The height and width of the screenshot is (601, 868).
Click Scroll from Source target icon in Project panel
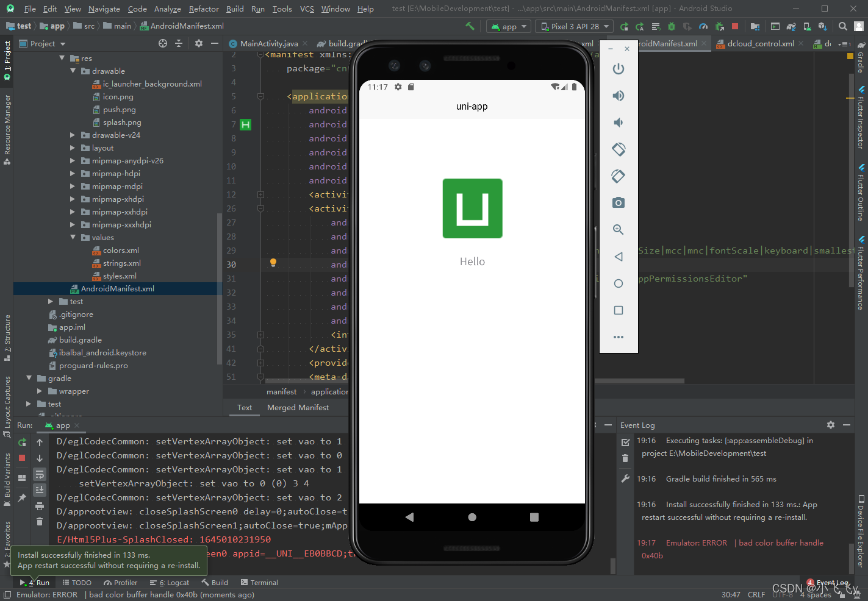point(163,43)
